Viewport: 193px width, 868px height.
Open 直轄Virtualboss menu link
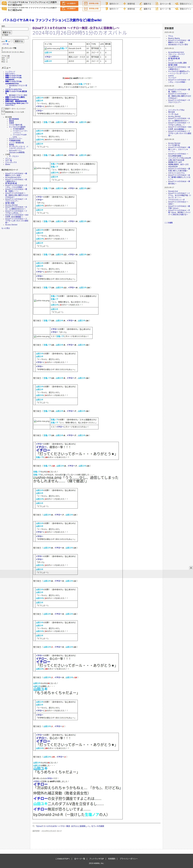pyautogui.click(x=12, y=99)
